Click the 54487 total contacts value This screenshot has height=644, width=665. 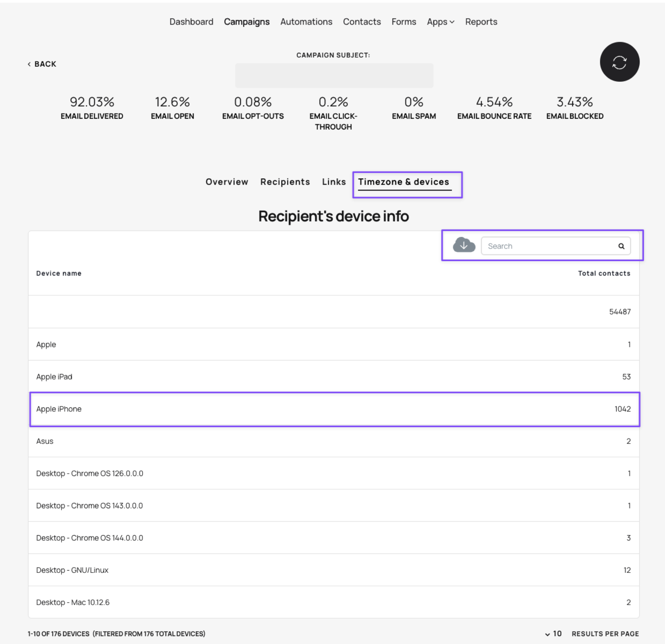(x=620, y=312)
